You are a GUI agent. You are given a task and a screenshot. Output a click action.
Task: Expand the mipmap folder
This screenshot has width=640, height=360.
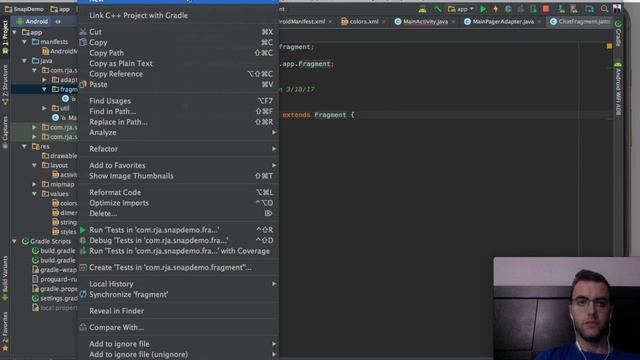[x=34, y=184]
